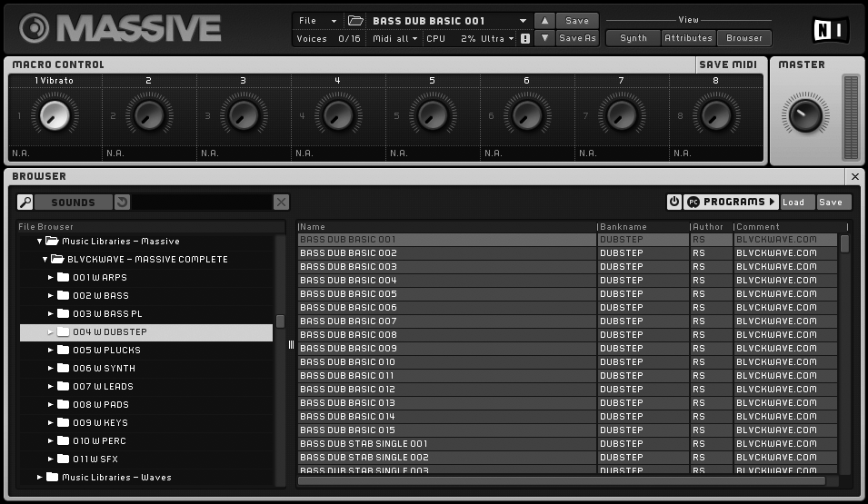Click the SAVE MIDI button
This screenshot has width=868, height=504.
730,64
